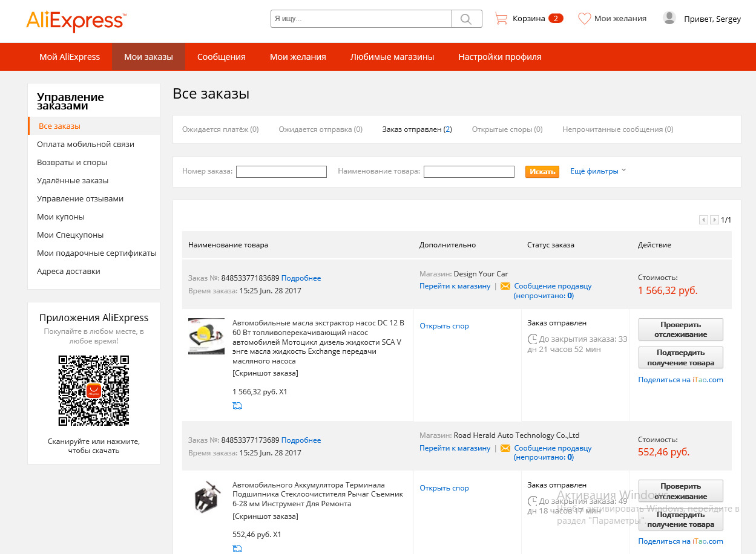Click the previous page arrow
The width and height of the screenshot is (756, 554).
point(703,220)
